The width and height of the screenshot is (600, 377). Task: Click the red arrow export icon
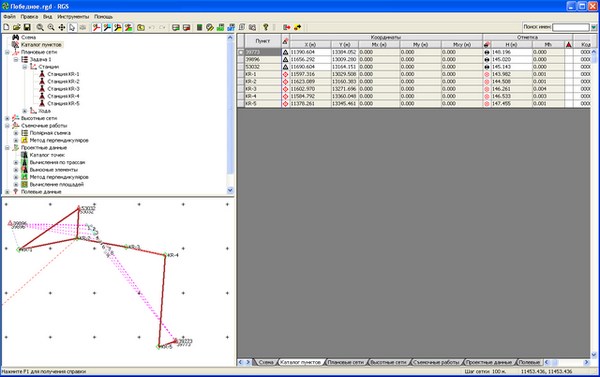click(x=287, y=27)
